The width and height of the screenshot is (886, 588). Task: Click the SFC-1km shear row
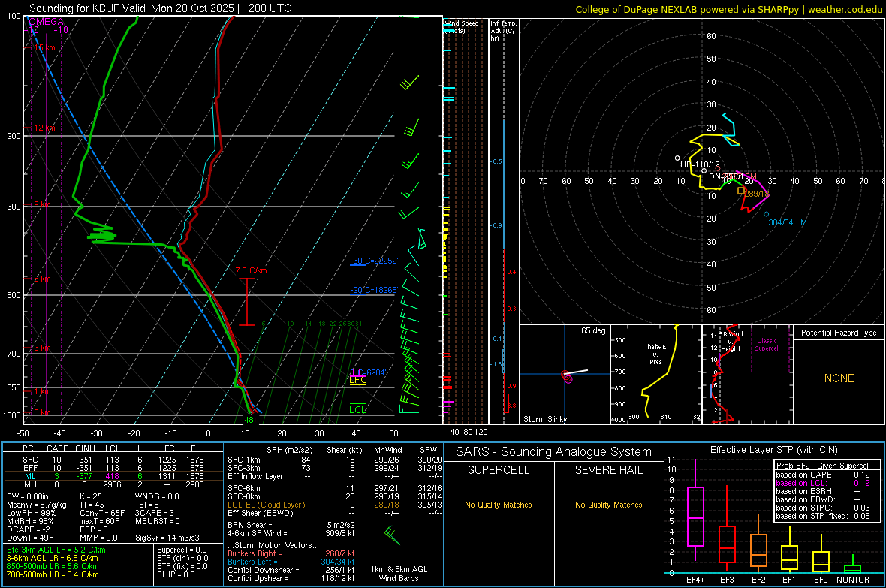click(335, 460)
